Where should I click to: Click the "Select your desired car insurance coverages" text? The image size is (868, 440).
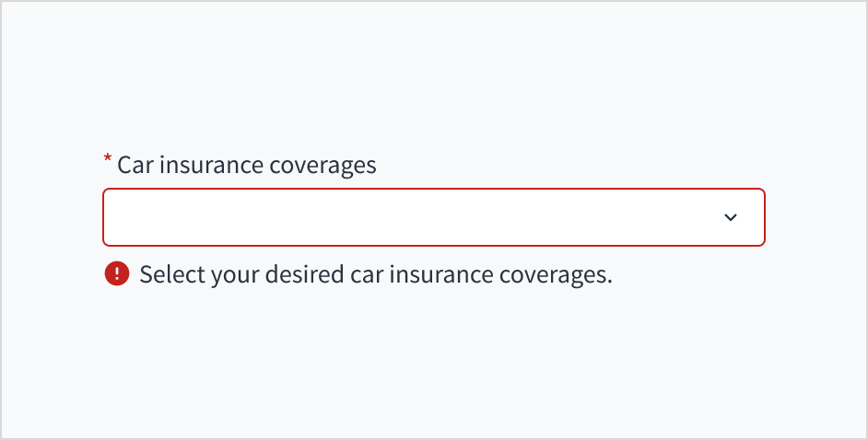tap(376, 274)
